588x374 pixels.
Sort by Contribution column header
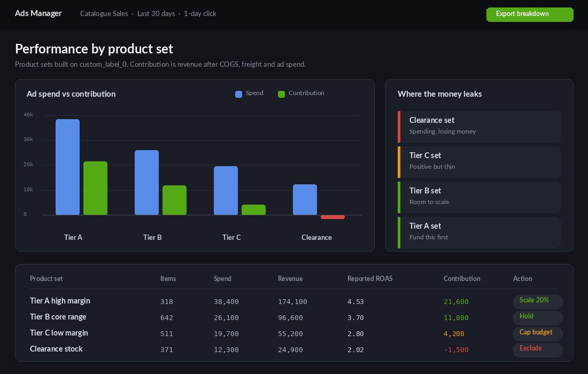pyautogui.click(x=462, y=278)
